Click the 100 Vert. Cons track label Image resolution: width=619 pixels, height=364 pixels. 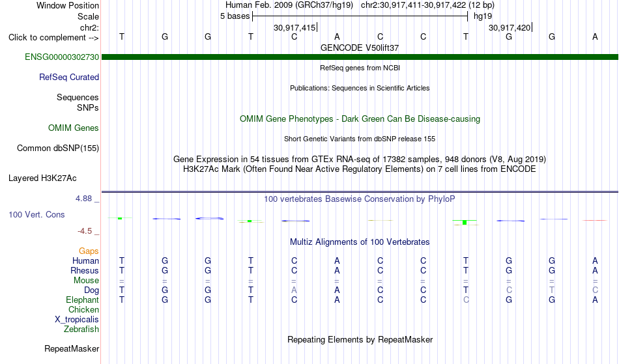(x=36, y=214)
